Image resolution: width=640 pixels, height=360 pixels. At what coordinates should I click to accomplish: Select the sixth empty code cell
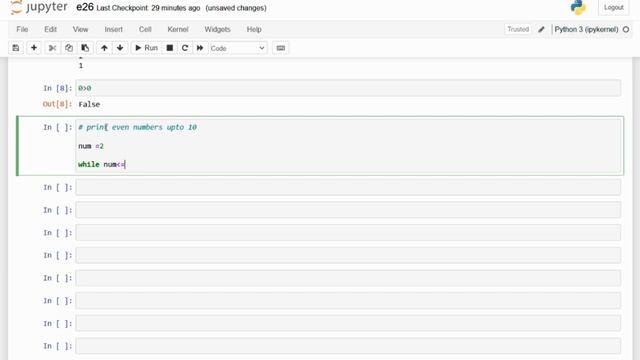pyautogui.click(x=348, y=301)
